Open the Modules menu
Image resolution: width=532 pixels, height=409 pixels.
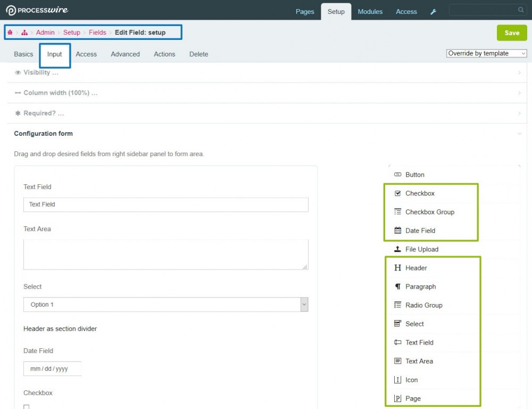(370, 11)
